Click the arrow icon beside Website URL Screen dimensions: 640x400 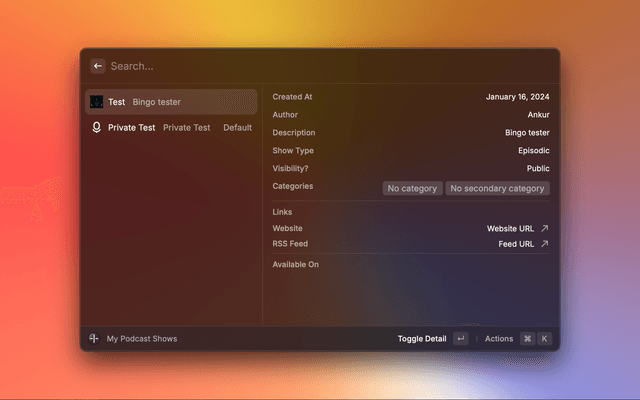click(x=545, y=228)
